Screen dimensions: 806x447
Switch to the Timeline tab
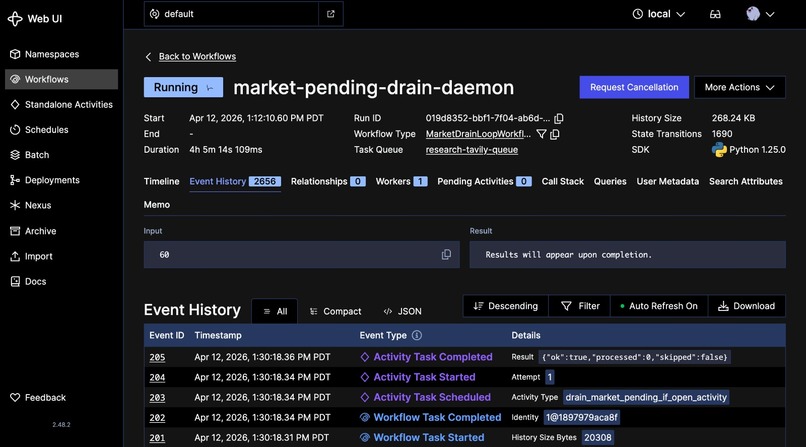point(161,181)
